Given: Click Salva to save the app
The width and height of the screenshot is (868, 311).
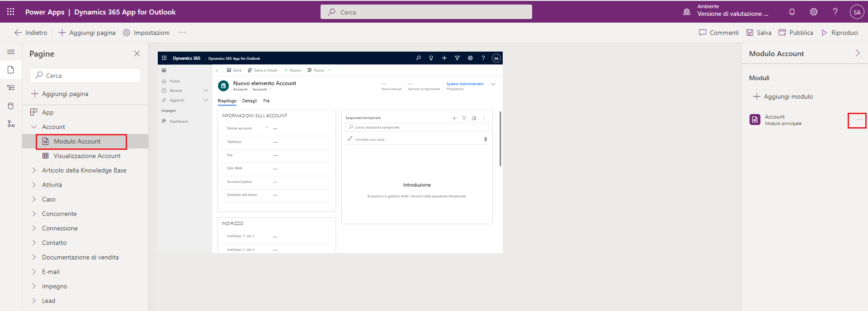Looking at the screenshot, I should pyautogui.click(x=759, y=33).
